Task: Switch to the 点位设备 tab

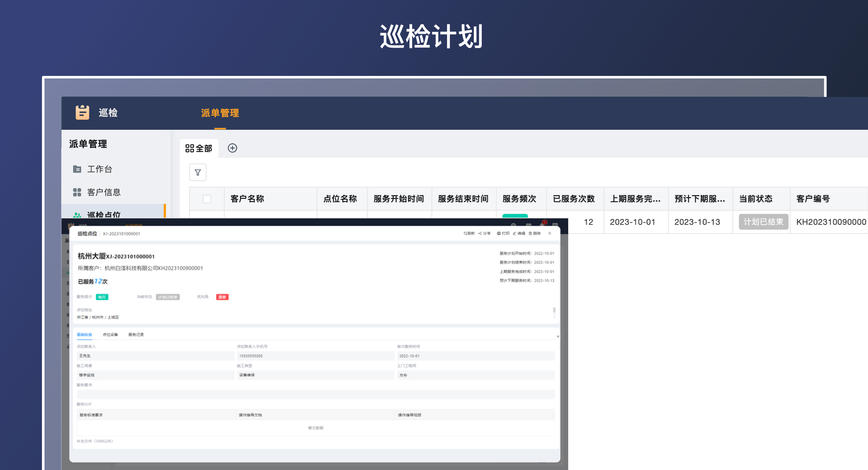Action: (110, 334)
